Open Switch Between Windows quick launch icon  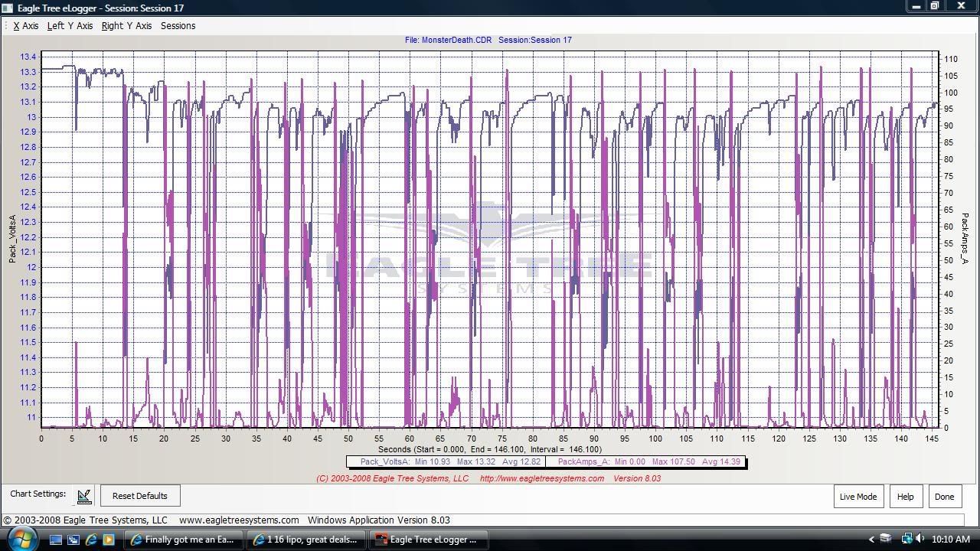click(x=73, y=540)
